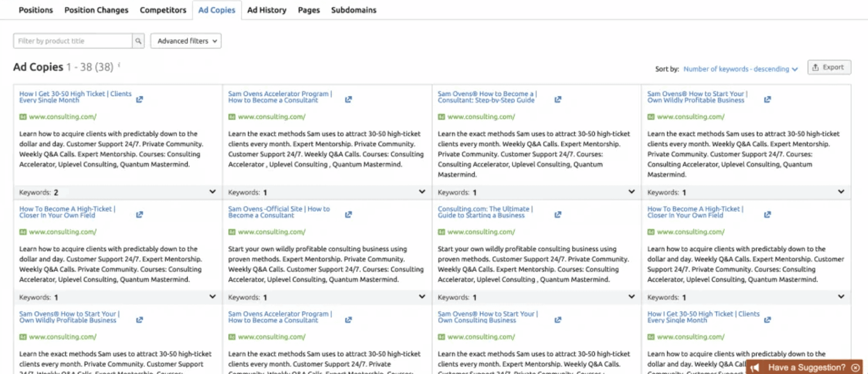
Task: Open external link for 'Consulting.com: The Ultimate' ad
Action: click(x=558, y=214)
